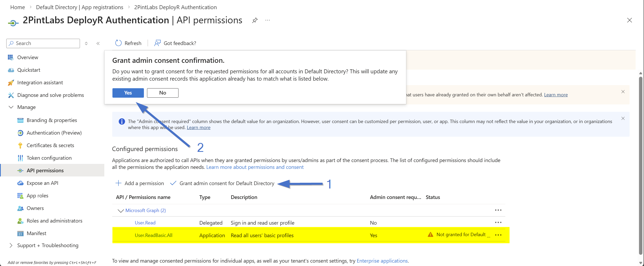Open the title ellipsis more options

[x=267, y=20]
